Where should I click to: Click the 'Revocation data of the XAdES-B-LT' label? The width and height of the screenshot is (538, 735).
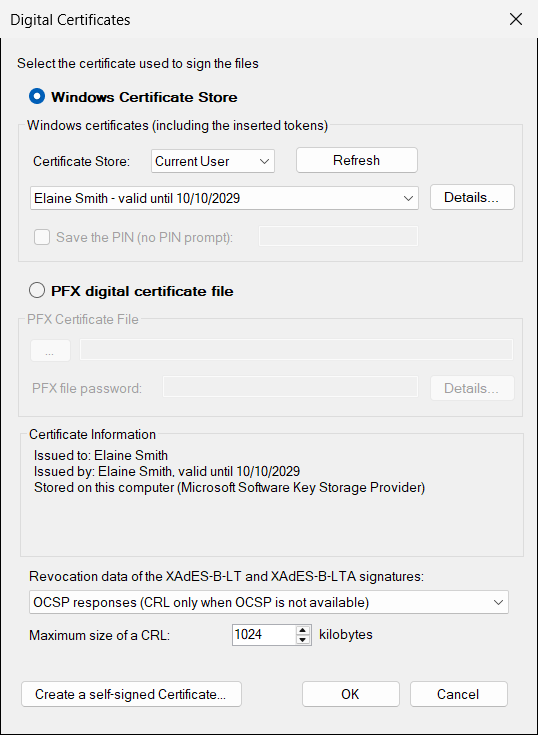pyautogui.click(x=226, y=577)
